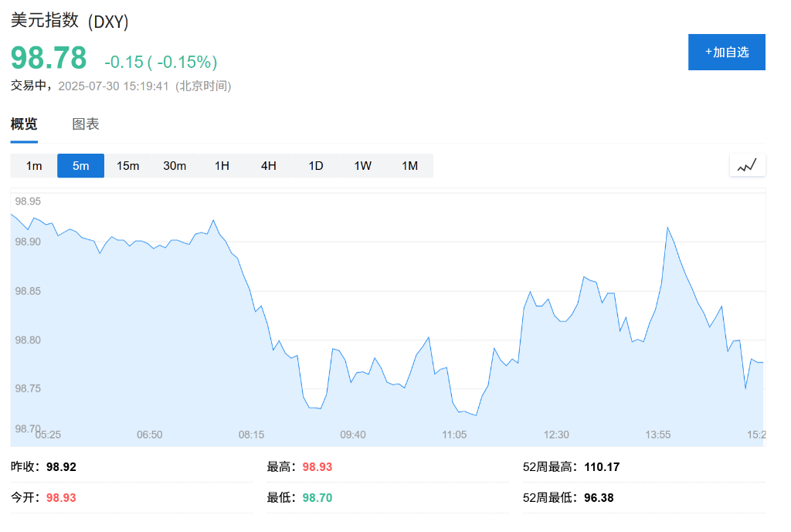Switch to the 概览 tab

tap(24, 124)
